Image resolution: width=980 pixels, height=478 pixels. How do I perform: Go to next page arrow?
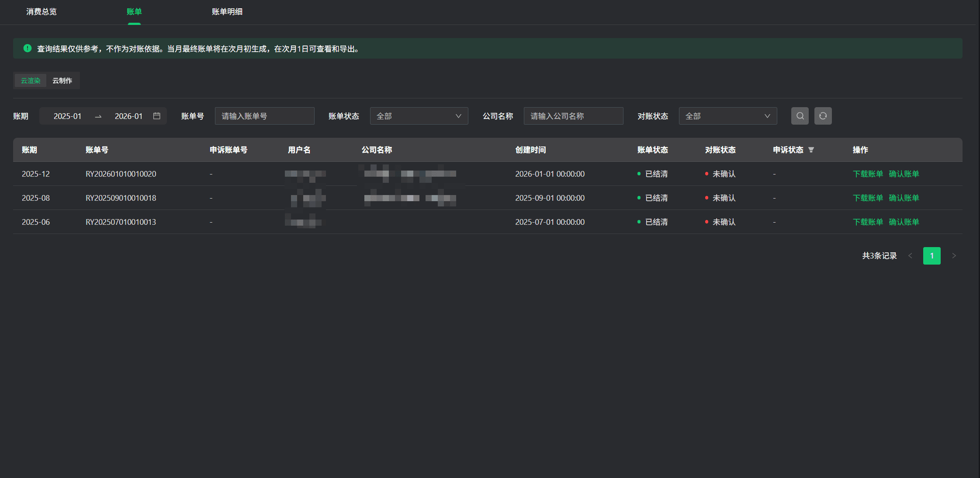click(954, 256)
